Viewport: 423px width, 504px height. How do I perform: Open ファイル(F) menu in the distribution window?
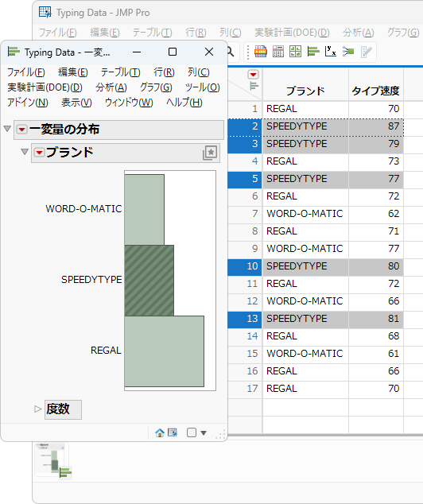(x=26, y=72)
